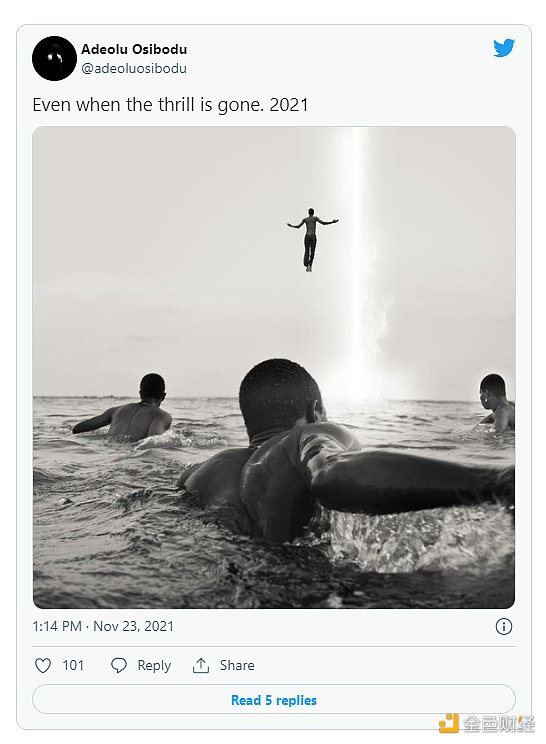Click the share upload arrow icon
The image size is (546, 744).
coord(201,666)
